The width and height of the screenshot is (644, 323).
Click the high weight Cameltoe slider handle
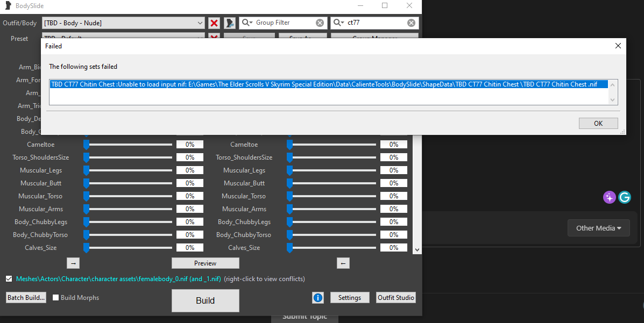click(289, 145)
